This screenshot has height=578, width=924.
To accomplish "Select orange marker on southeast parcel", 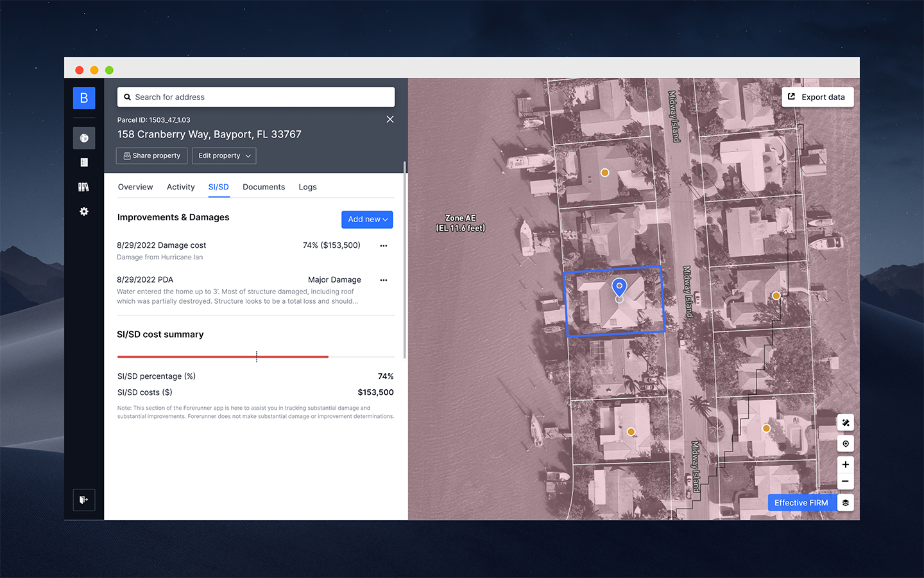I will click(x=766, y=428).
